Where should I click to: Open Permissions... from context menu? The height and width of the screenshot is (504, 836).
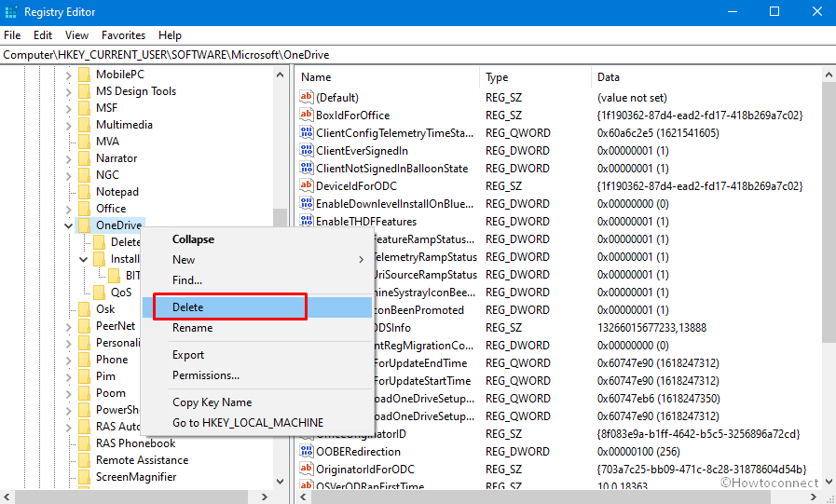[257, 375]
